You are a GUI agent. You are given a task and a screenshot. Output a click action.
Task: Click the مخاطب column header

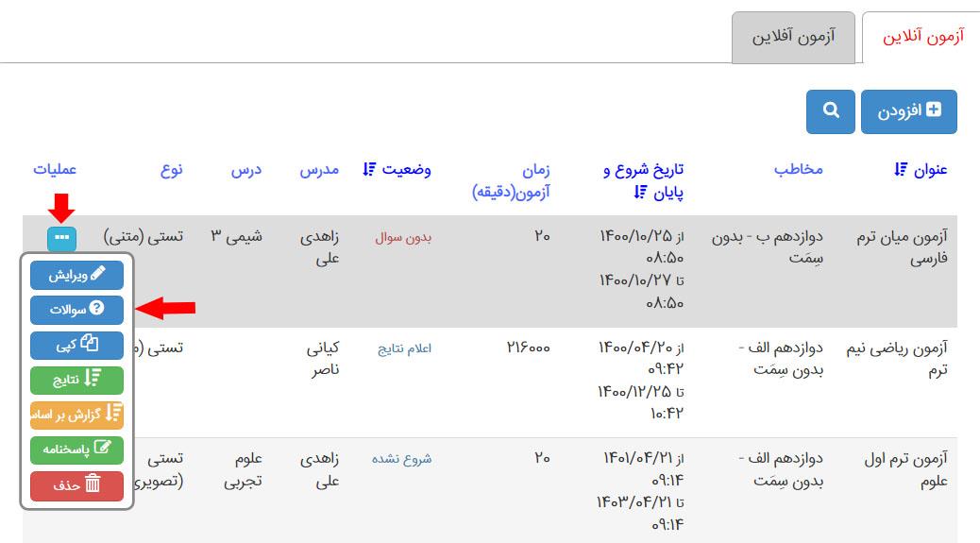(798, 170)
